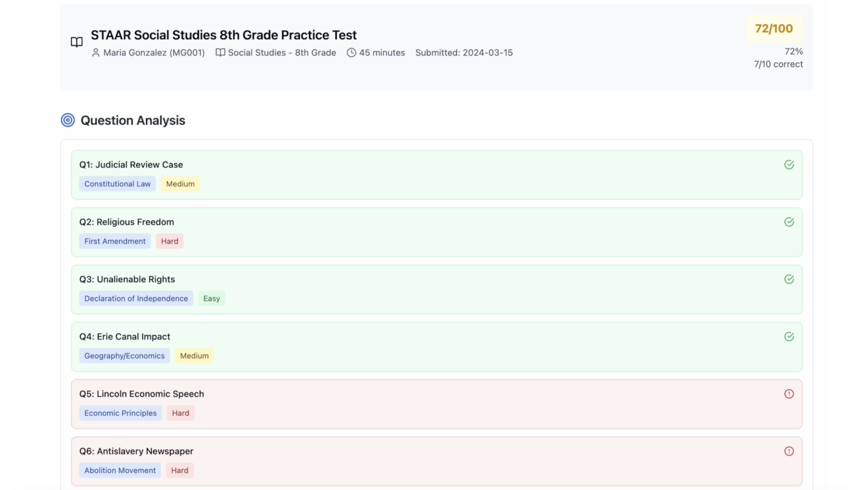Click the green checkmark on Q2 Religious Freedom

coord(789,222)
